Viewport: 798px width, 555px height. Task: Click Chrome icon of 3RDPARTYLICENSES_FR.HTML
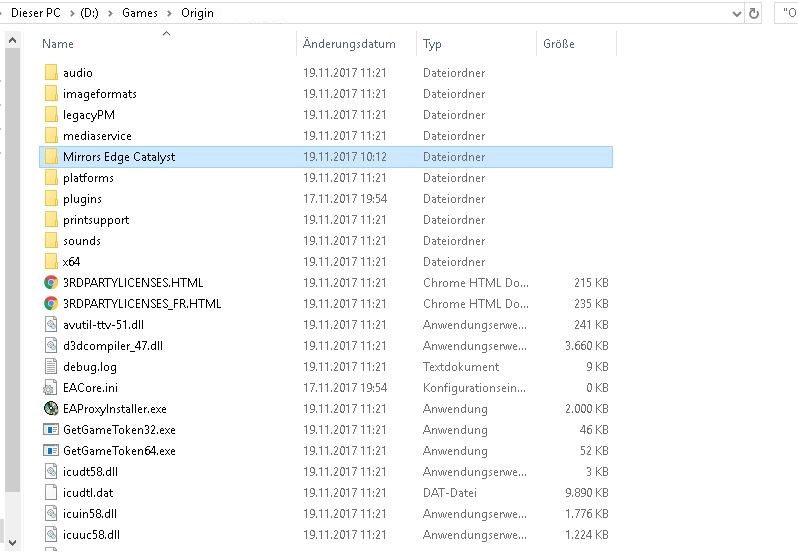pos(51,303)
